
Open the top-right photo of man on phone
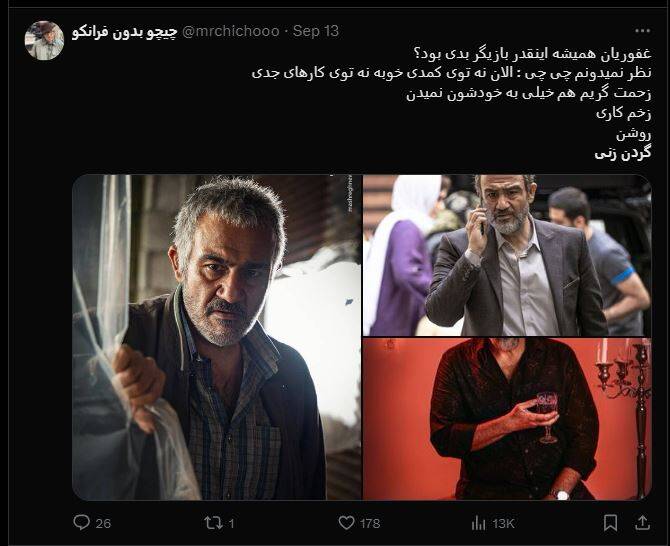pos(507,255)
